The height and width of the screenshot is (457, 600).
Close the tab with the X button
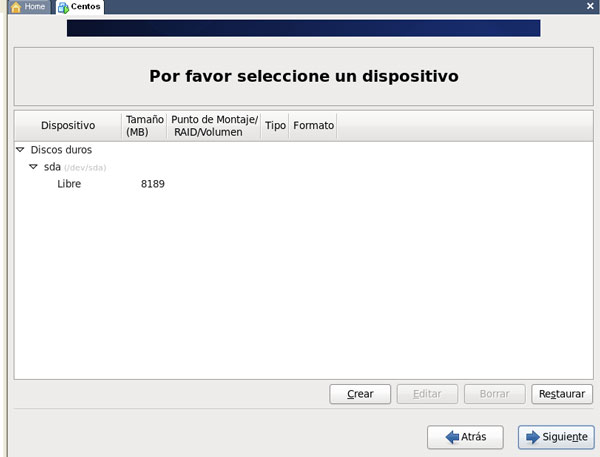click(592, 6)
